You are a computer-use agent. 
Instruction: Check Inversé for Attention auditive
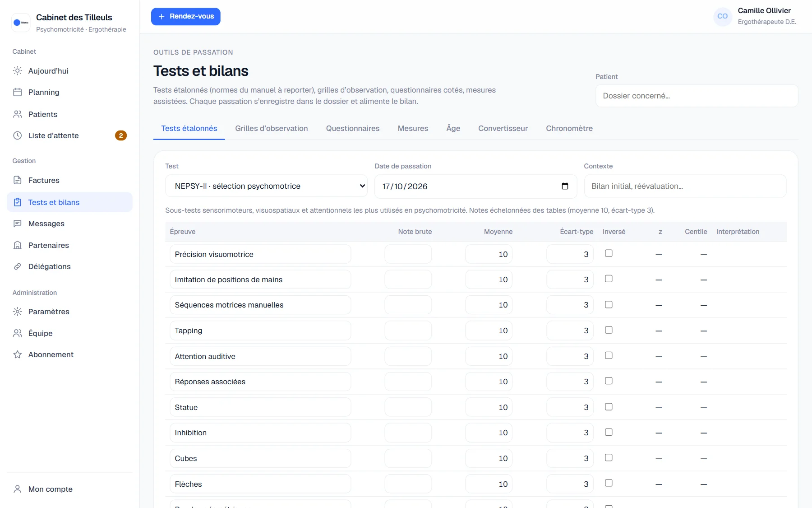pyautogui.click(x=609, y=355)
